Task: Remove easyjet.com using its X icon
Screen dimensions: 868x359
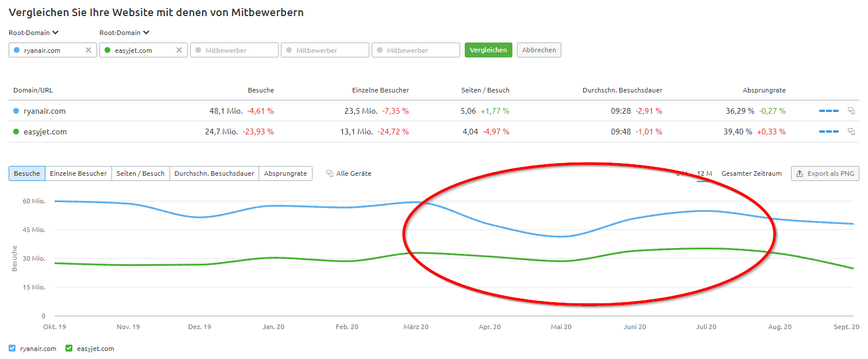Action: click(x=179, y=49)
